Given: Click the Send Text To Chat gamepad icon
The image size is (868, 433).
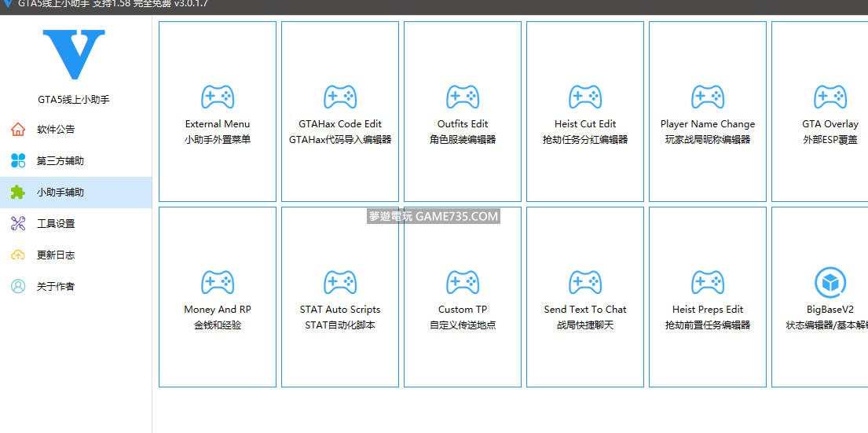Looking at the screenshot, I should point(585,282).
